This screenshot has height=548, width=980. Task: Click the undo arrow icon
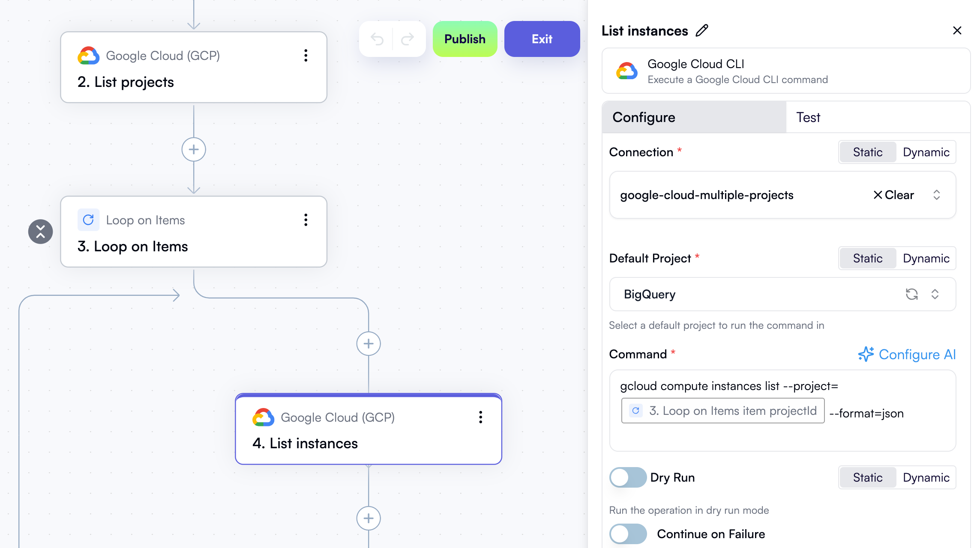(377, 39)
